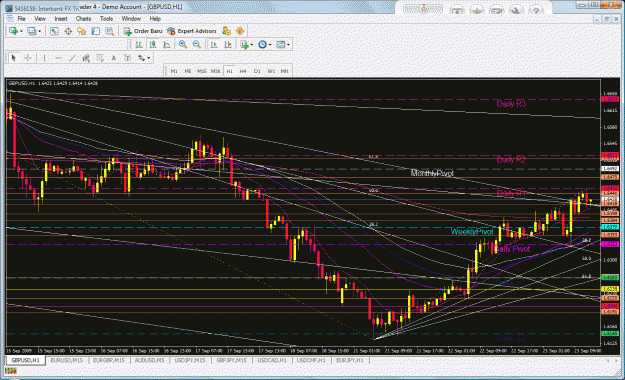The width and height of the screenshot is (625, 380).
Task: Open the Navigator panel icon
Action: 82,31
